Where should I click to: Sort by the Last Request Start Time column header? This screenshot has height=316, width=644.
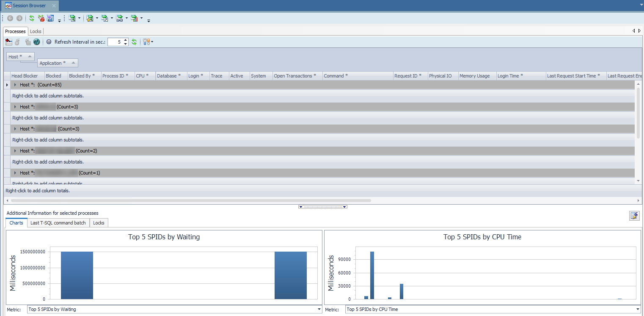576,76
